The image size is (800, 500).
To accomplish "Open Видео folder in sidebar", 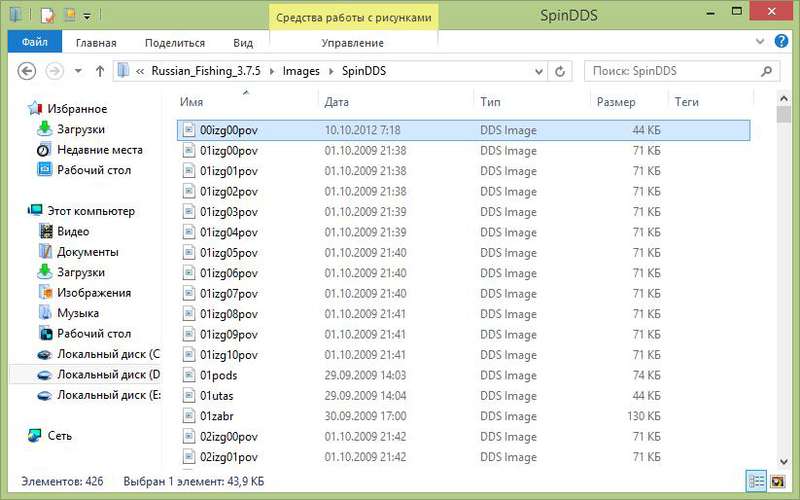I will (73, 231).
